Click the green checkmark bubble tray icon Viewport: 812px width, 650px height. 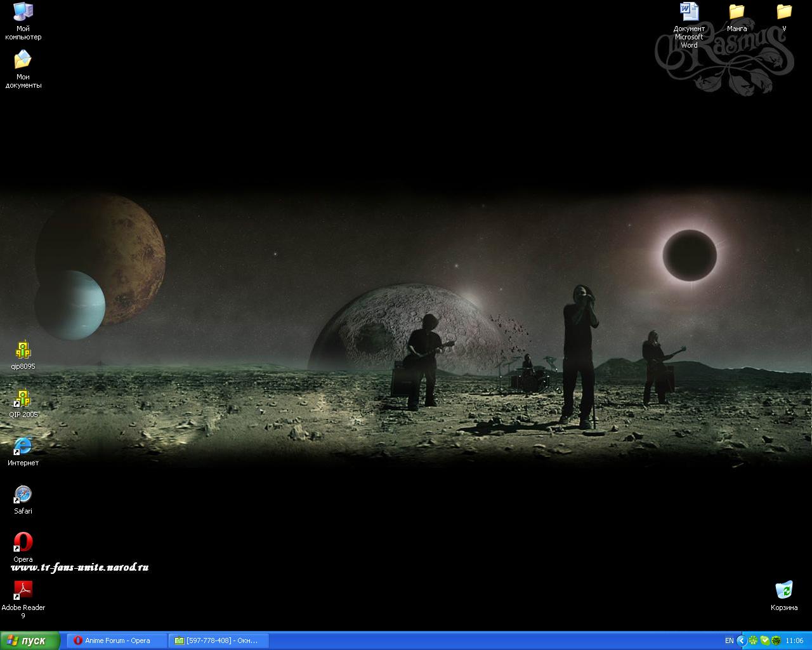pos(764,640)
